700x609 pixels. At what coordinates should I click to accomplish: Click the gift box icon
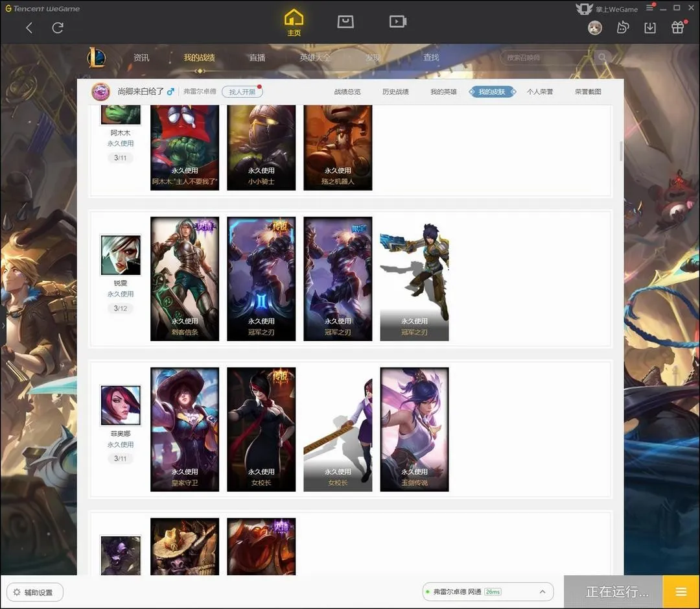[678, 28]
